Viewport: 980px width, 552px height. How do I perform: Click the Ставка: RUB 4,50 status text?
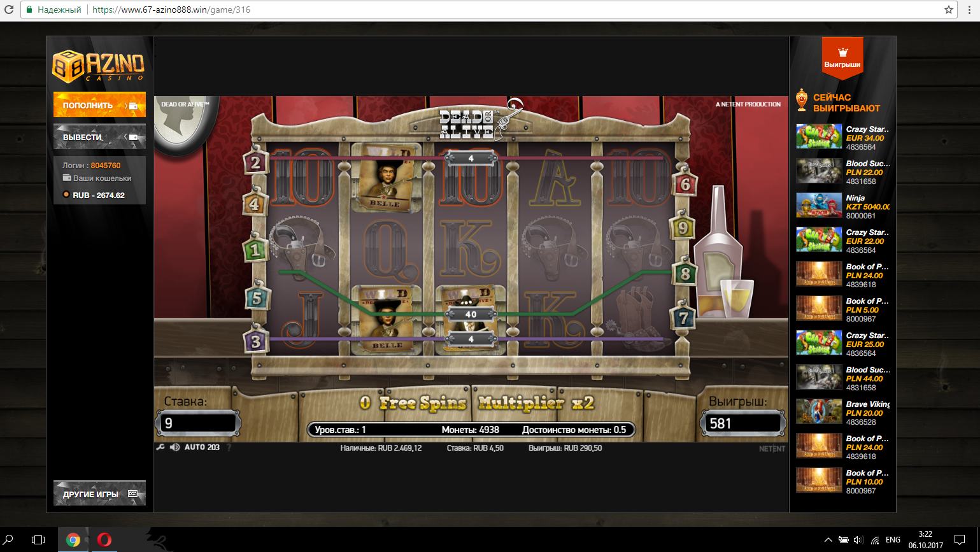tap(475, 448)
